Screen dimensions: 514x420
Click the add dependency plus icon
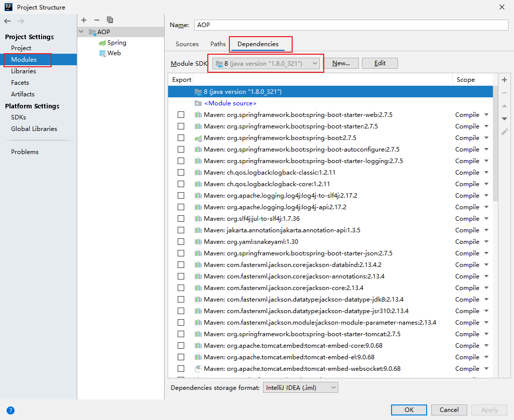pyautogui.click(x=504, y=80)
